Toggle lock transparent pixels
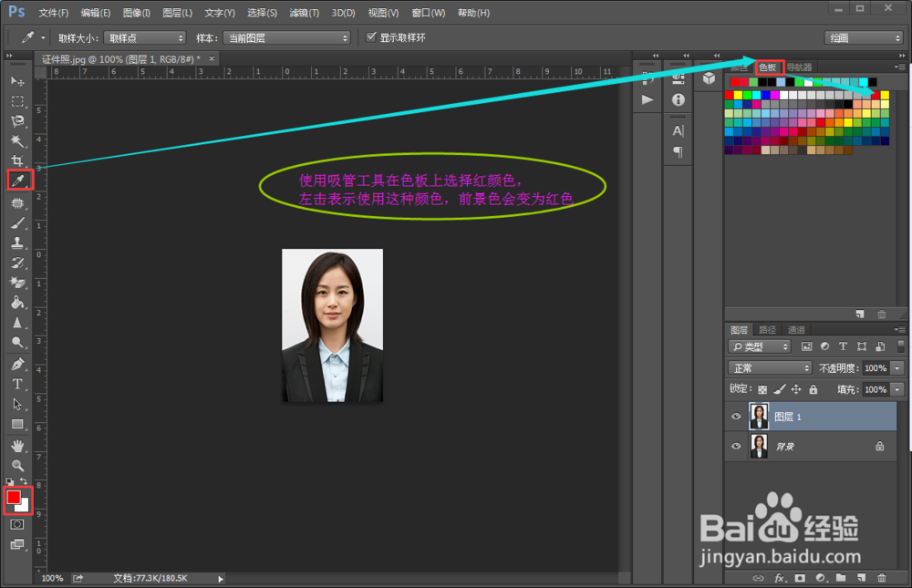Image resolution: width=912 pixels, height=588 pixels. [762, 389]
